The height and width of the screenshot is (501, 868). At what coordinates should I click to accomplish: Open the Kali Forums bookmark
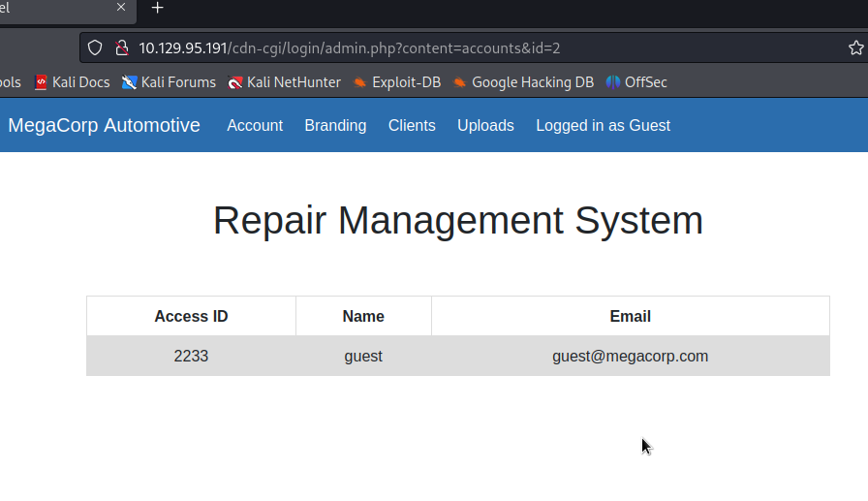[x=169, y=82]
